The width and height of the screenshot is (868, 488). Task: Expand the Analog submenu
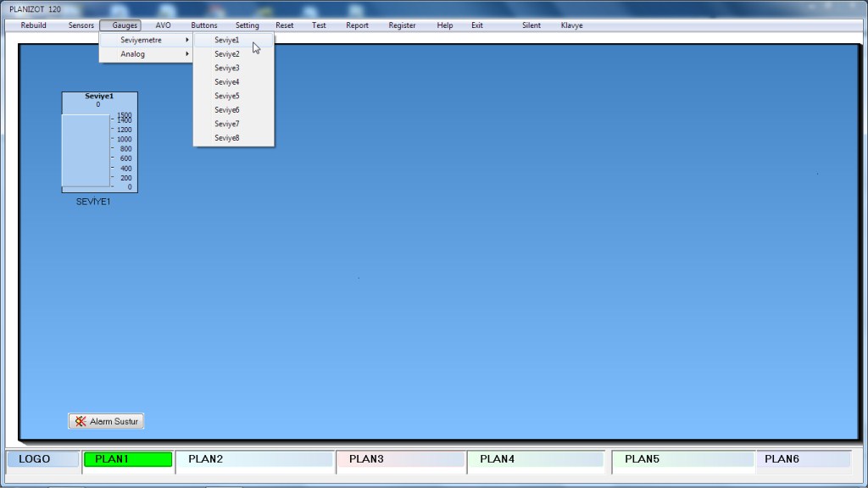(146, 53)
